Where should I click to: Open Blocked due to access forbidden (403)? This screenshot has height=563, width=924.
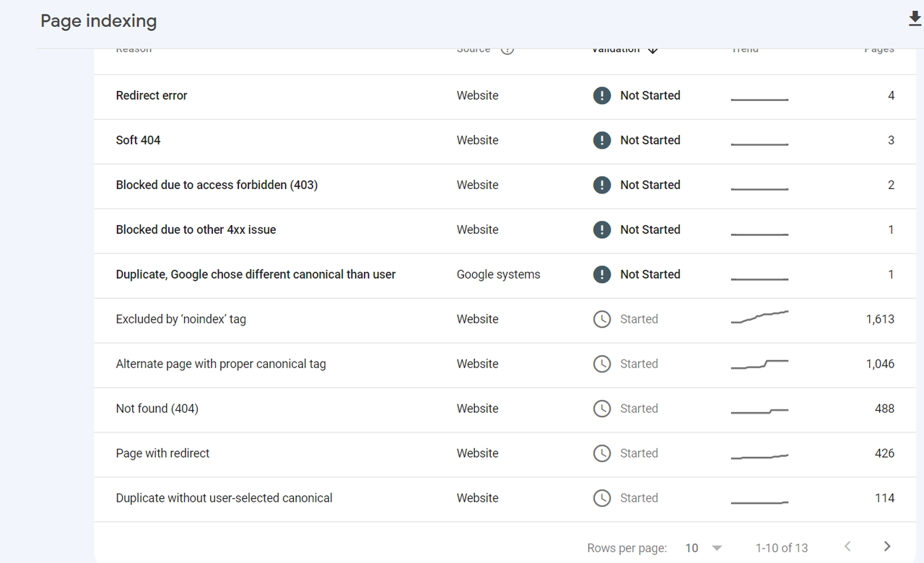(x=217, y=185)
